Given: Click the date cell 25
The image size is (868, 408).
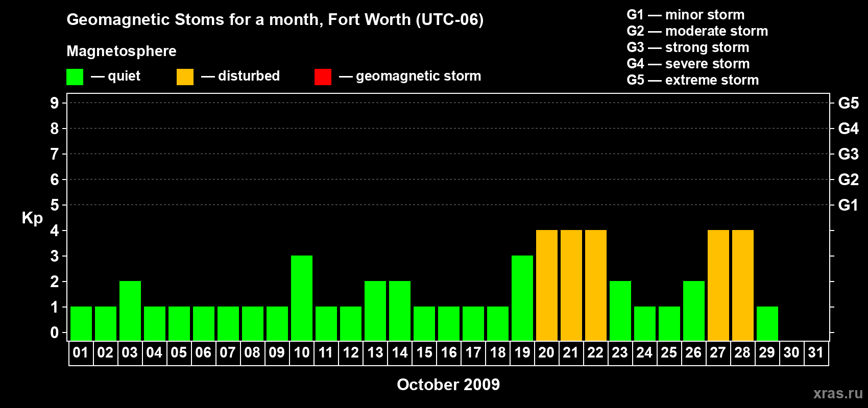Looking at the screenshot, I should point(669,353).
